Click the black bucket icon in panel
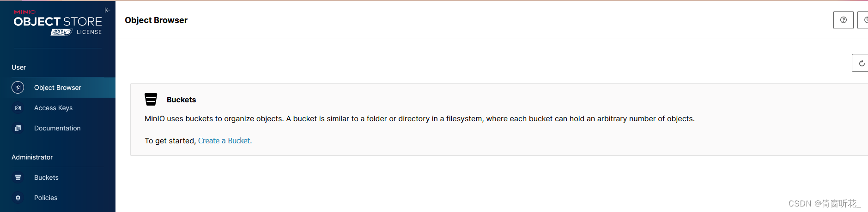The image size is (868, 212). (151, 100)
